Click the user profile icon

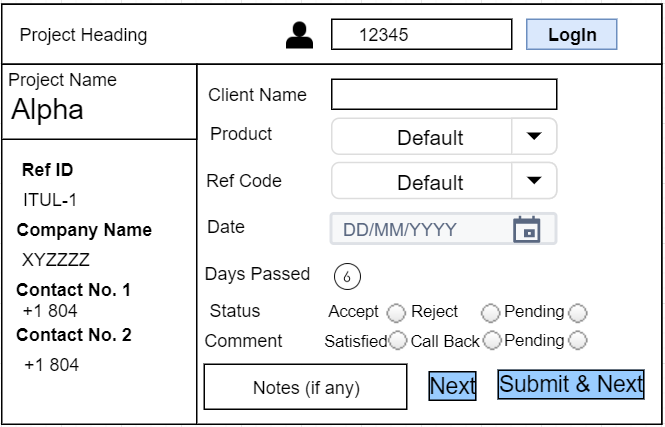(x=299, y=35)
